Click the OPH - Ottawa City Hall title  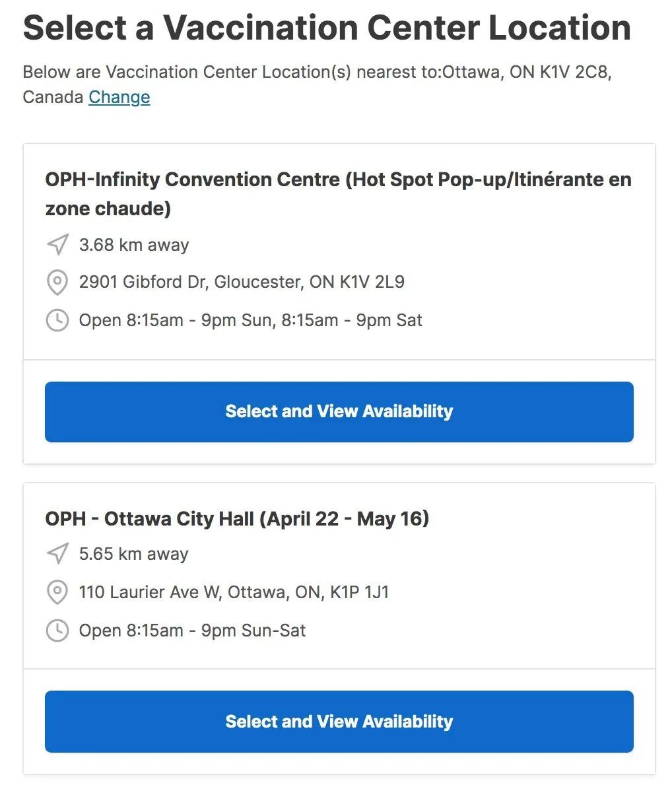[x=237, y=518]
